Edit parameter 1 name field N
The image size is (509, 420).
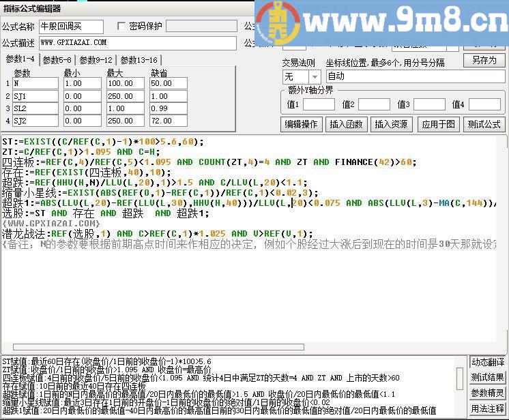[x=35, y=83]
